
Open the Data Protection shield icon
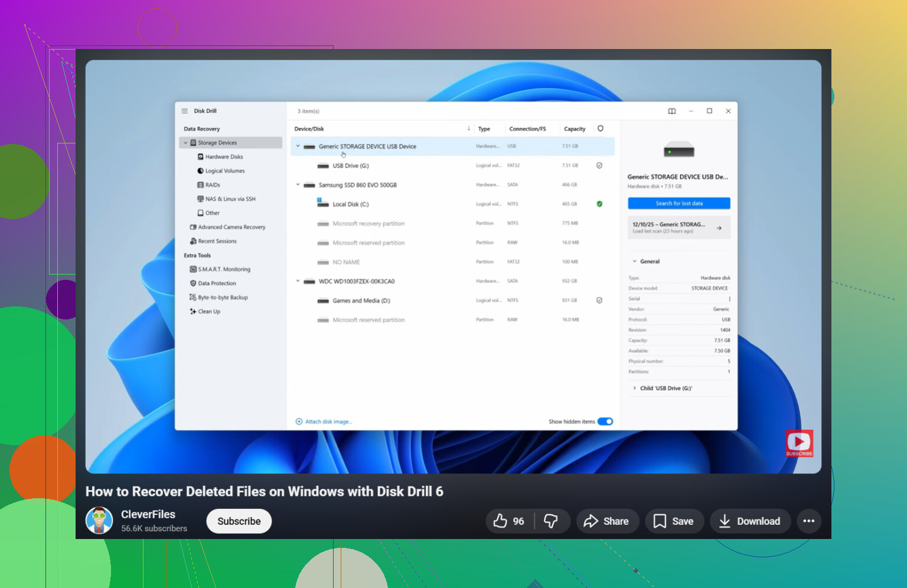click(x=193, y=283)
